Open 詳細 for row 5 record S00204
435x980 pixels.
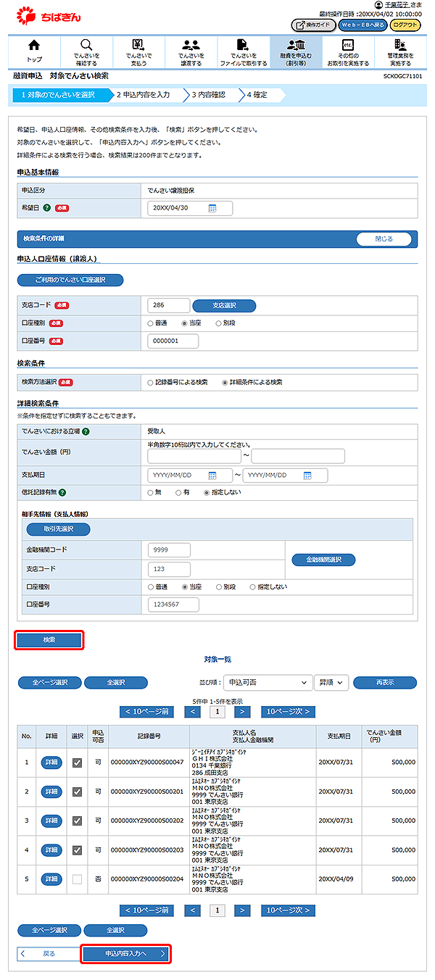click(x=51, y=879)
